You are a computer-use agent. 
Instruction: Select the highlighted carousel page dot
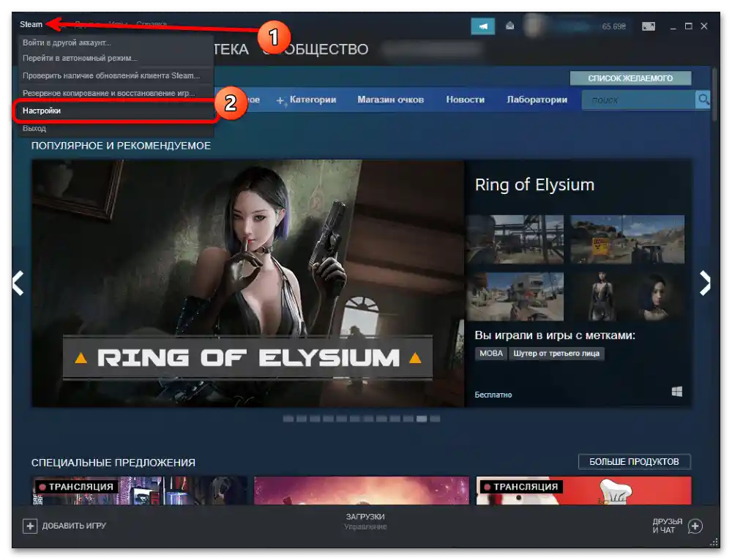pos(422,419)
